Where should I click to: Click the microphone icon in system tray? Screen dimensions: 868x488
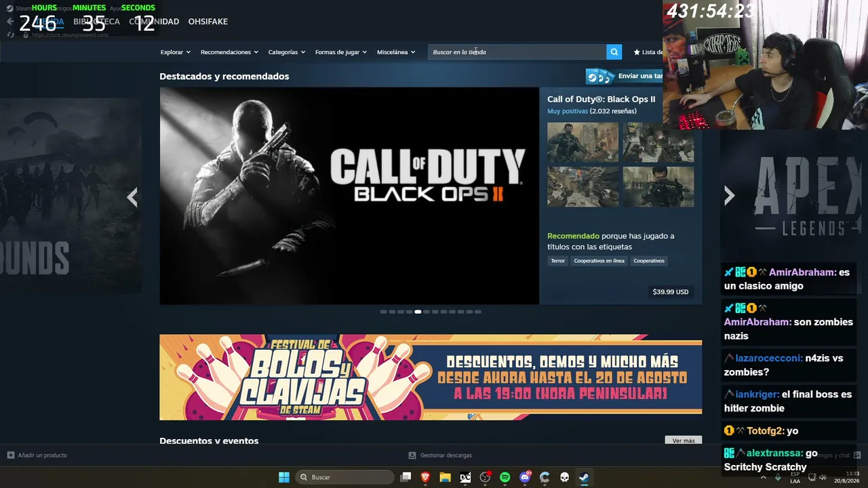(x=778, y=477)
